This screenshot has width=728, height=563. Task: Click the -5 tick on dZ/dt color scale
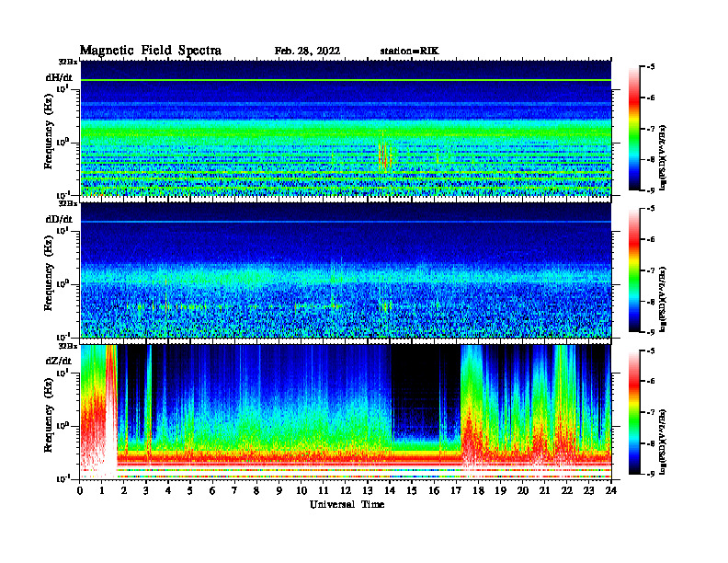coord(651,350)
